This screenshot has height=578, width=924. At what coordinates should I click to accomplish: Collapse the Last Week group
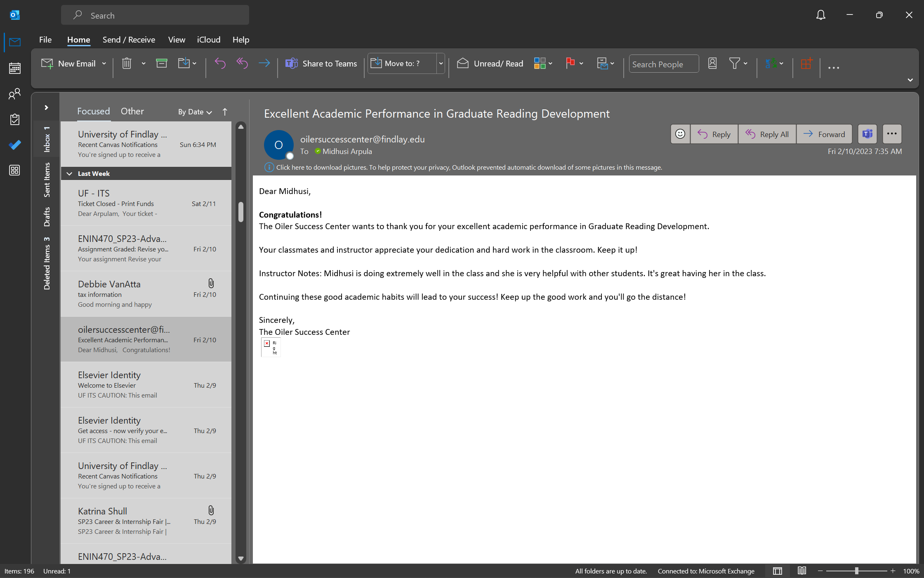(69, 174)
